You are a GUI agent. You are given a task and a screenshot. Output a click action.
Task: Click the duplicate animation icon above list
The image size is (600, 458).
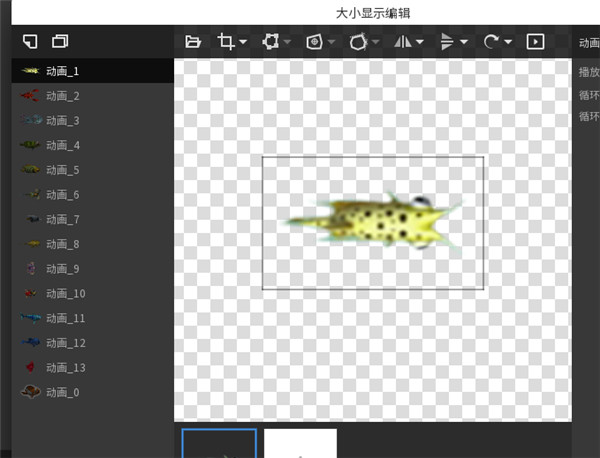[x=60, y=41]
